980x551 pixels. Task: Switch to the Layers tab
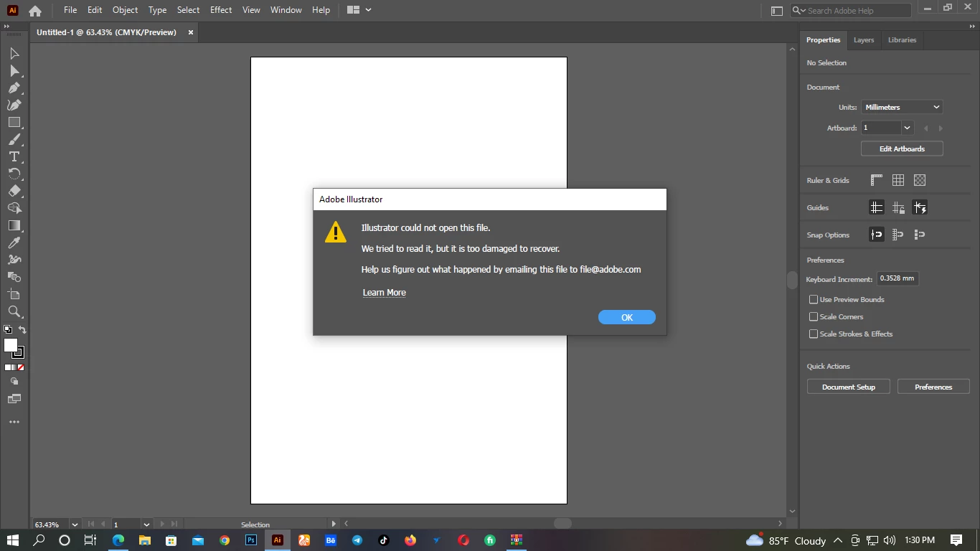pyautogui.click(x=864, y=40)
